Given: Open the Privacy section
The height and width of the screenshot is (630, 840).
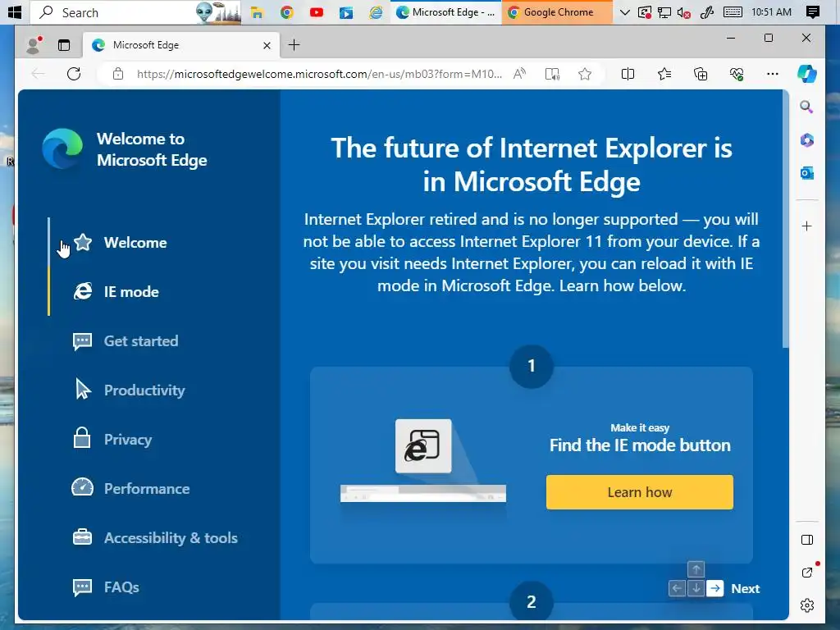Looking at the screenshot, I should tap(112, 440).
